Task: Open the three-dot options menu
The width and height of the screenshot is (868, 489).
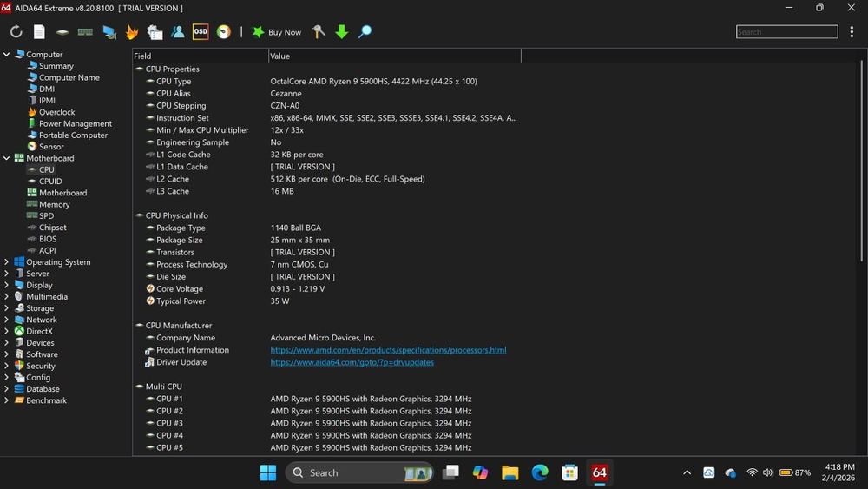Action: coord(852,32)
